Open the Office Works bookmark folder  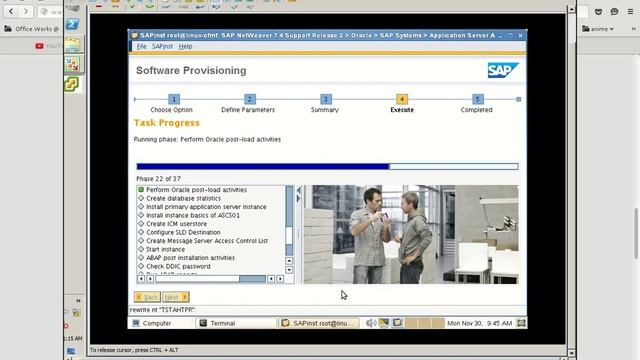[x=31, y=29]
